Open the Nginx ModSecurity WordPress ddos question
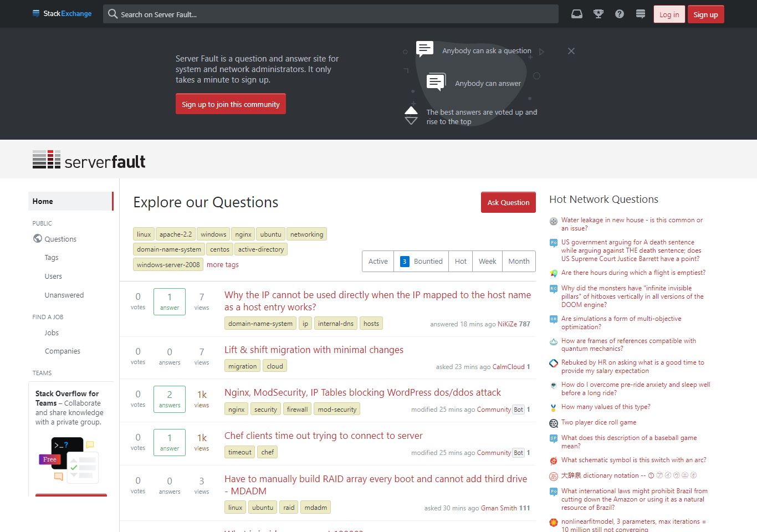 (x=362, y=392)
